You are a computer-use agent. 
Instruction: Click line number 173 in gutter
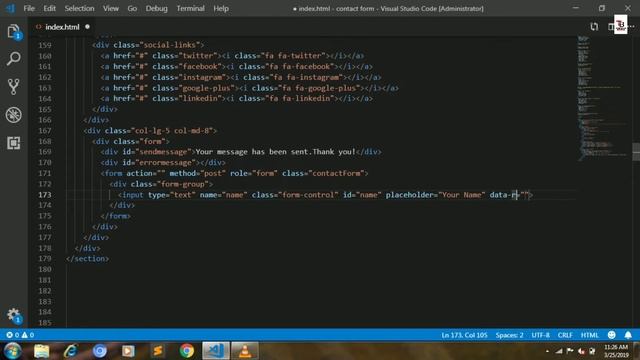point(44,195)
